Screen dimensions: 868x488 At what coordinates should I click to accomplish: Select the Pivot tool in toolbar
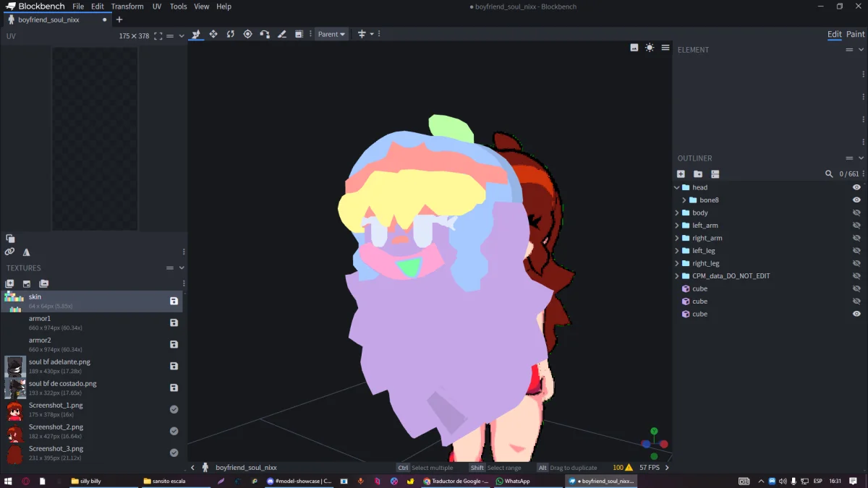[247, 34]
